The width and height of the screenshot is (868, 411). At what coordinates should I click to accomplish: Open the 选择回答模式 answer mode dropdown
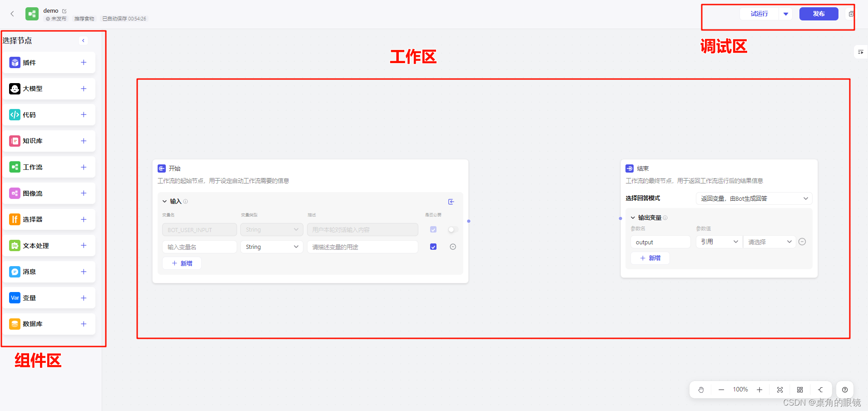pyautogui.click(x=753, y=198)
